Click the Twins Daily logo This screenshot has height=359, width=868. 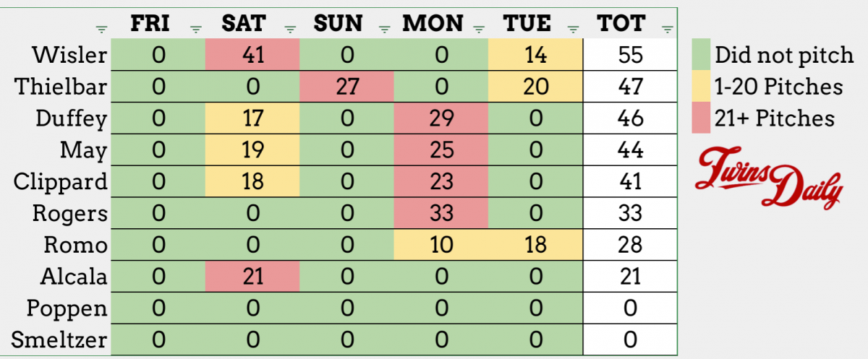point(768,177)
